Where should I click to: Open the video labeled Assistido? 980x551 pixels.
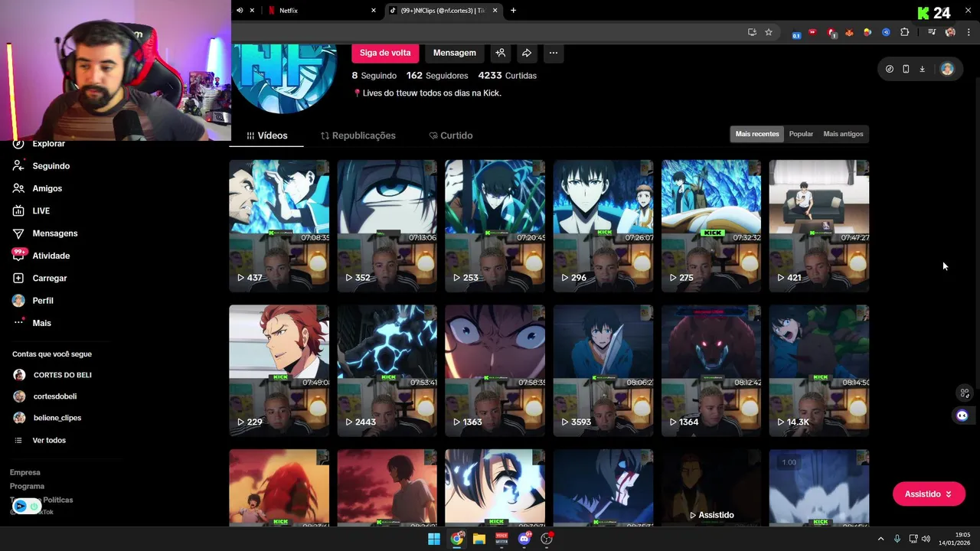711,487
